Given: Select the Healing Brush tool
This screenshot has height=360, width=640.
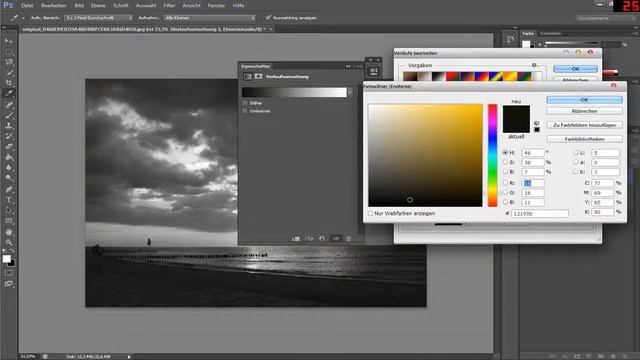Looking at the screenshot, I should pos(9,104).
